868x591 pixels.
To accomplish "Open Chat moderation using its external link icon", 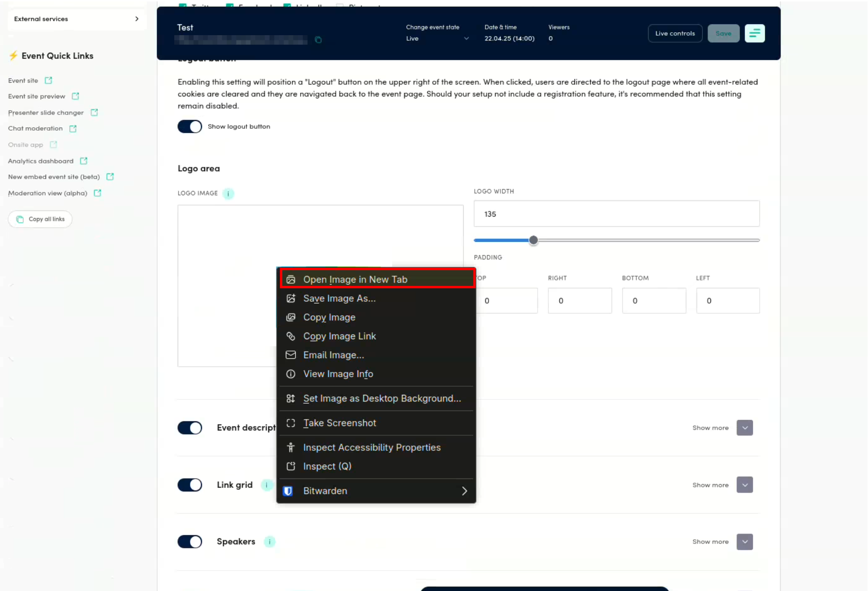I will 73,128.
